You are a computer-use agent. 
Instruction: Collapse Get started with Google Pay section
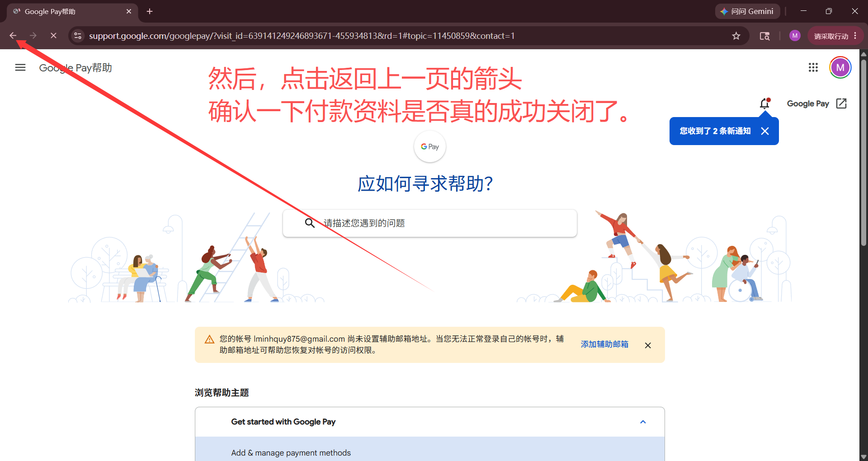429,422
